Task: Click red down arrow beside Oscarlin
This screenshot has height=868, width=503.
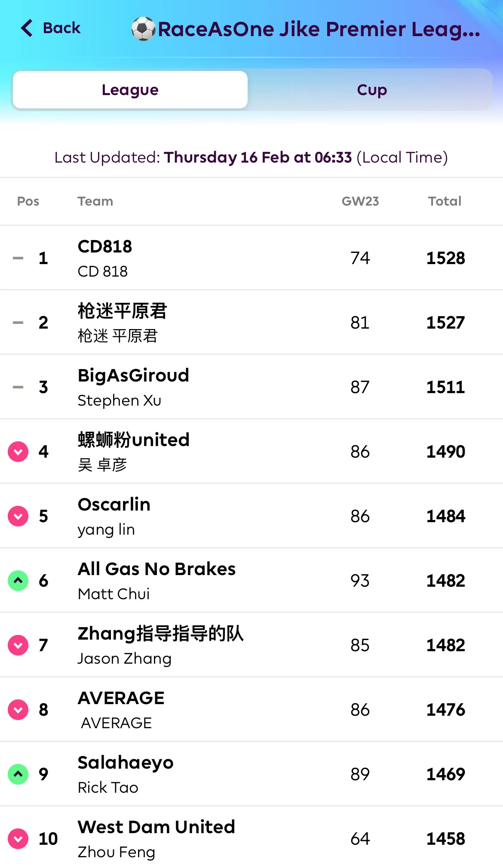Action: tap(18, 516)
